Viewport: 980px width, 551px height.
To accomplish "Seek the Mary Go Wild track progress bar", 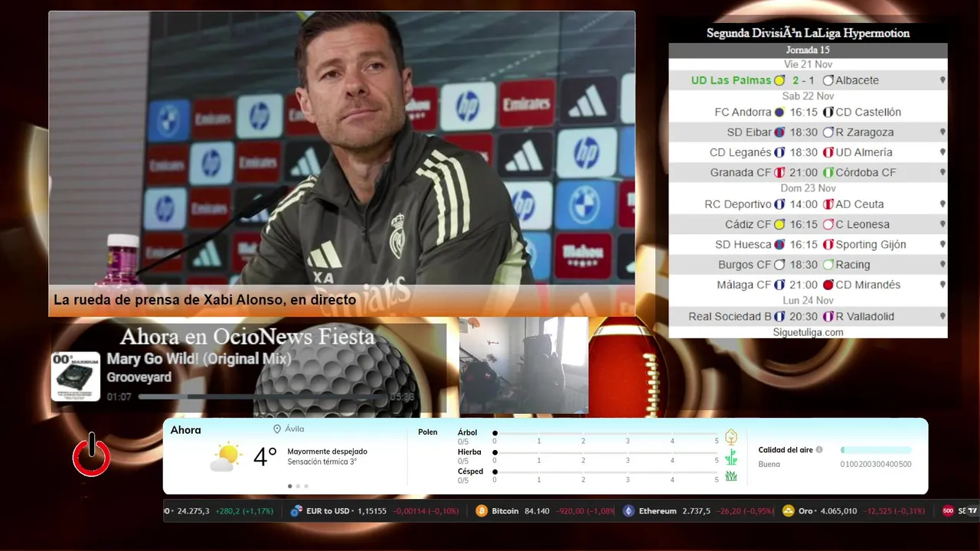I will coord(262,397).
